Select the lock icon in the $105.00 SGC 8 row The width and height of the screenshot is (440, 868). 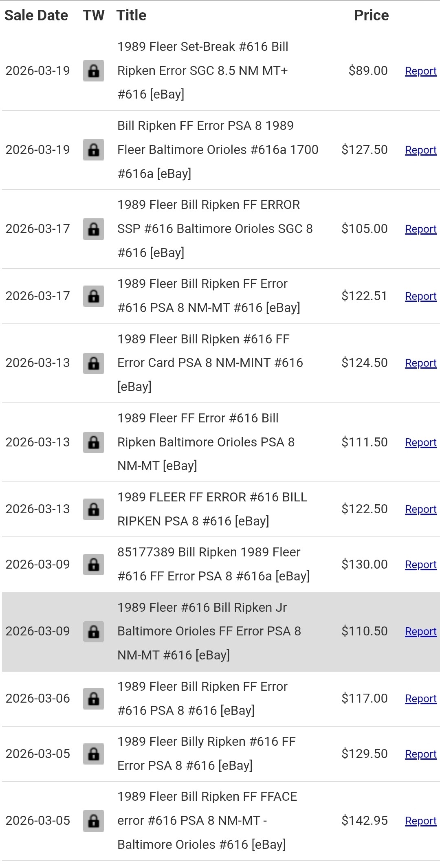click(x=94, y=229)
